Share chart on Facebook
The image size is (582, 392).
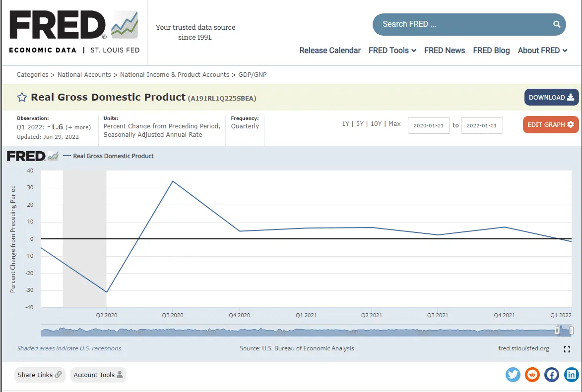[x=552, y=375]
